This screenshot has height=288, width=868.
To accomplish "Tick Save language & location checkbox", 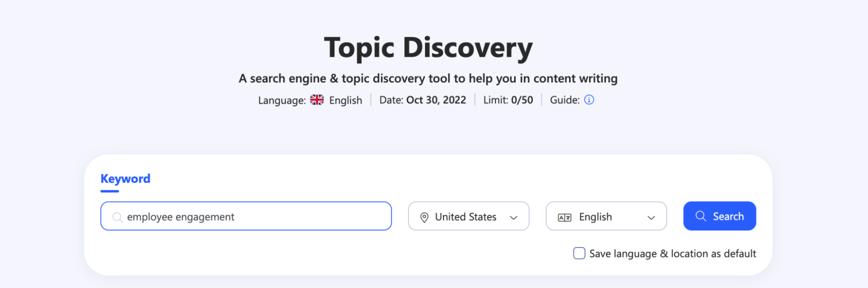I will 579,253.
